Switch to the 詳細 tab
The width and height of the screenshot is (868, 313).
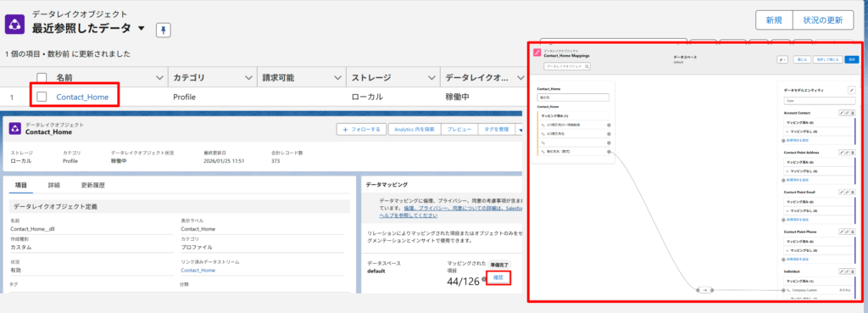pos(53,185)
